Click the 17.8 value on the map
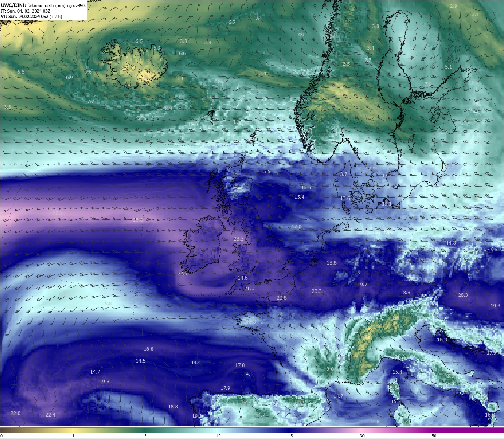Screen dimensions: 504x439 (x=240, y=365)
